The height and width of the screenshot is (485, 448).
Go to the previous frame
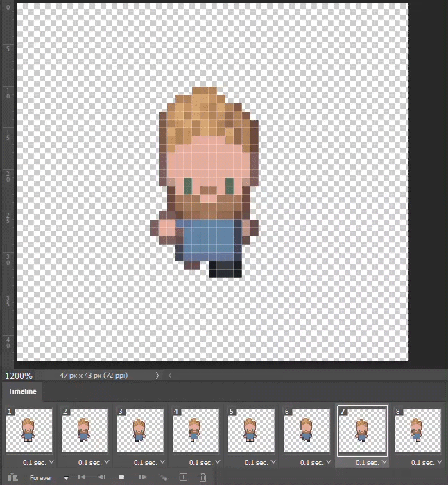tap(102, 477)
